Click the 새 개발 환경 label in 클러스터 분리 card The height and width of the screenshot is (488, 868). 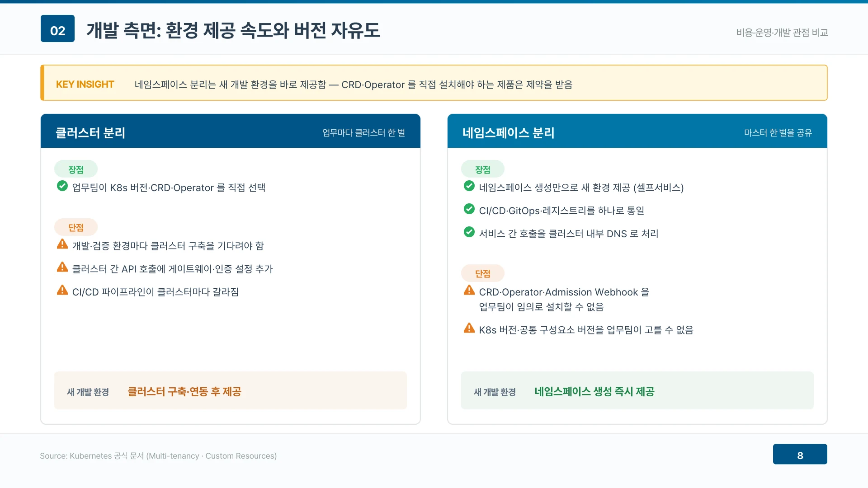point(88,392)
